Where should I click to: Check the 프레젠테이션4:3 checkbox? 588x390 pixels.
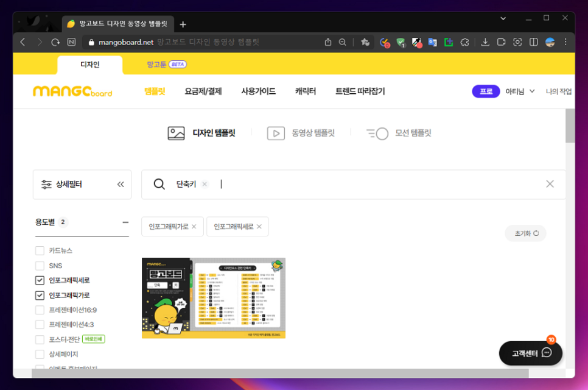click(40, 324)
